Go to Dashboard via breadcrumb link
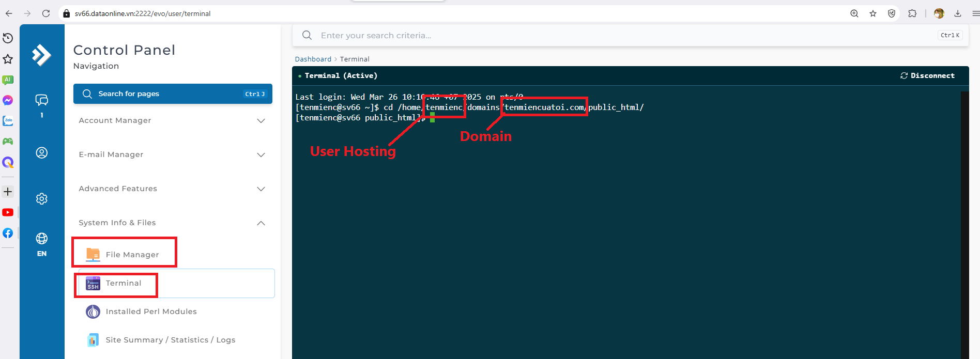 coord(313,59)
